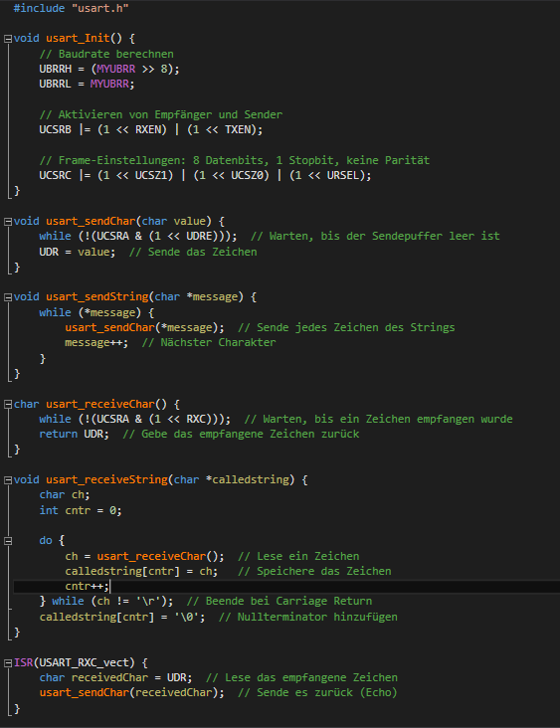560x728 pixels.
Task: Collapse the usart_receiveString function block
Action: pos(8,480)
